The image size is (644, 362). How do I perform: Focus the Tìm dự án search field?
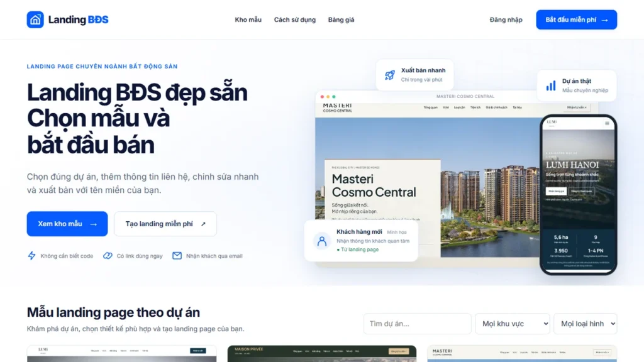pos(418,324)
